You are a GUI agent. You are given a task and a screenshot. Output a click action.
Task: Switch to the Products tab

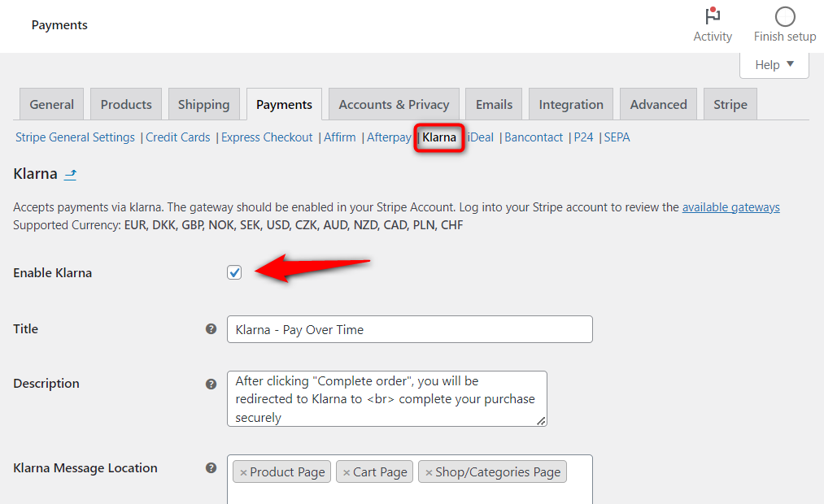point(126,105)
